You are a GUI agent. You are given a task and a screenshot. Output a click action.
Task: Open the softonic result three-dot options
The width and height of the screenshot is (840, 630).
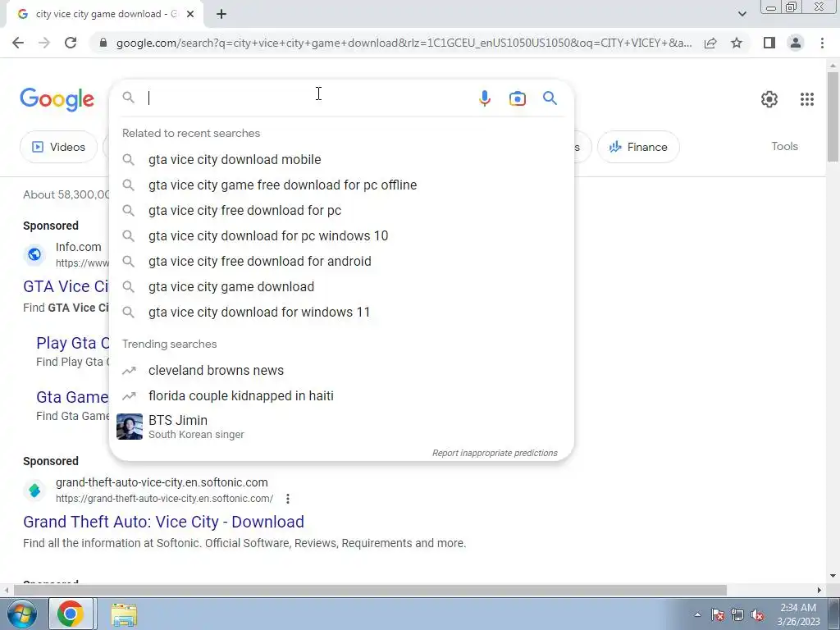coord(288,499)
